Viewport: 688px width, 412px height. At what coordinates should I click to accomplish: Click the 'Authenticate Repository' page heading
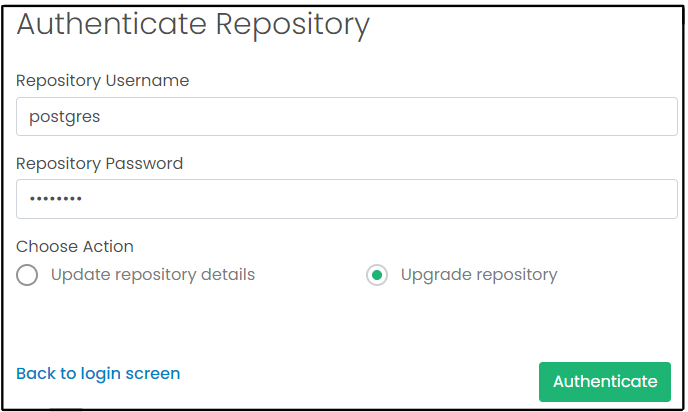[193, 24]
